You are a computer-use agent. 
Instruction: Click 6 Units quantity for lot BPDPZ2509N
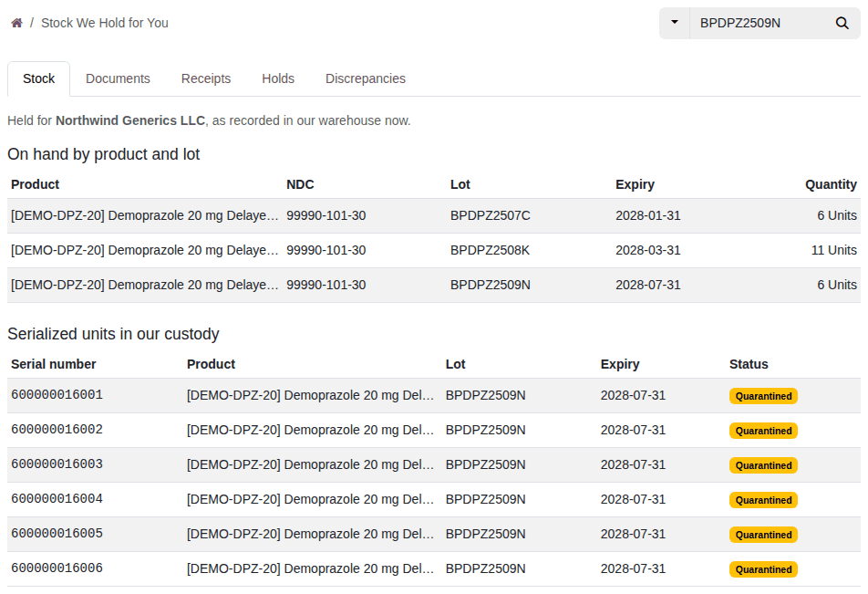(836, 285)
